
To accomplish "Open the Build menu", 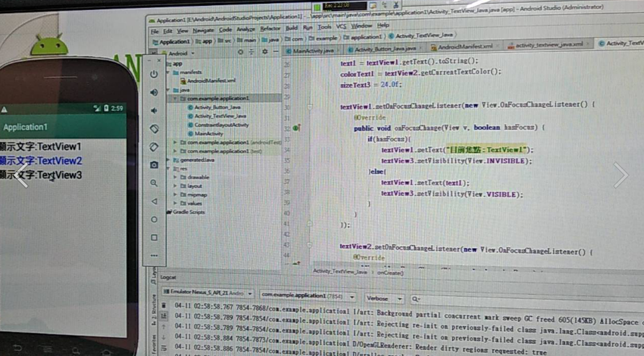I will [291, 28].
